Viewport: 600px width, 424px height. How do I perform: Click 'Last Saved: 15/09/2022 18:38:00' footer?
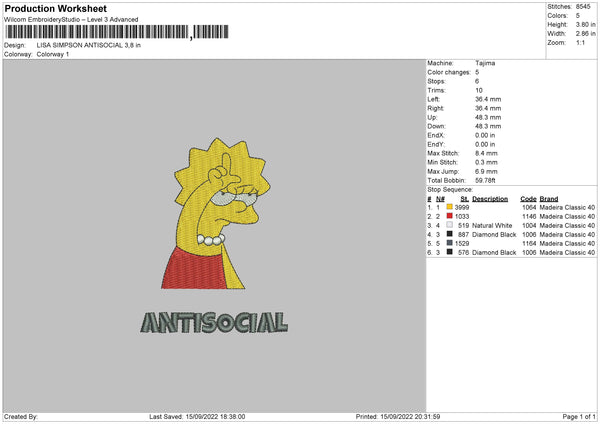click(197, 417)
